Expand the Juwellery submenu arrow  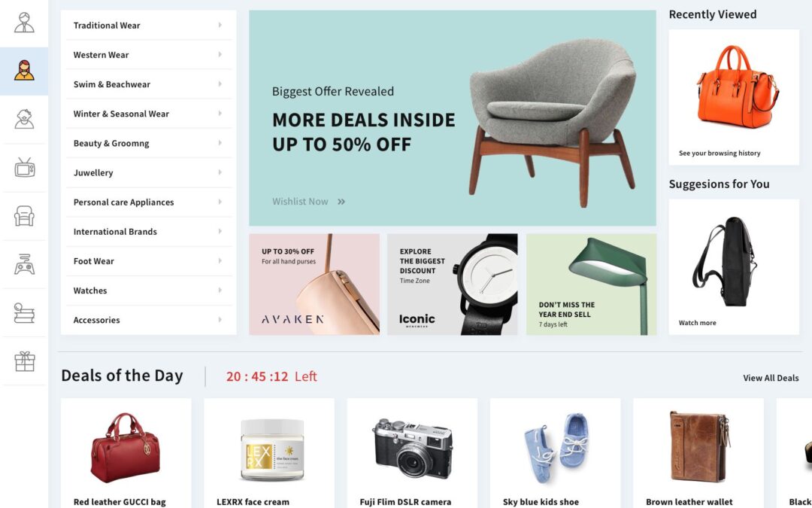click(x=220, y=172)
